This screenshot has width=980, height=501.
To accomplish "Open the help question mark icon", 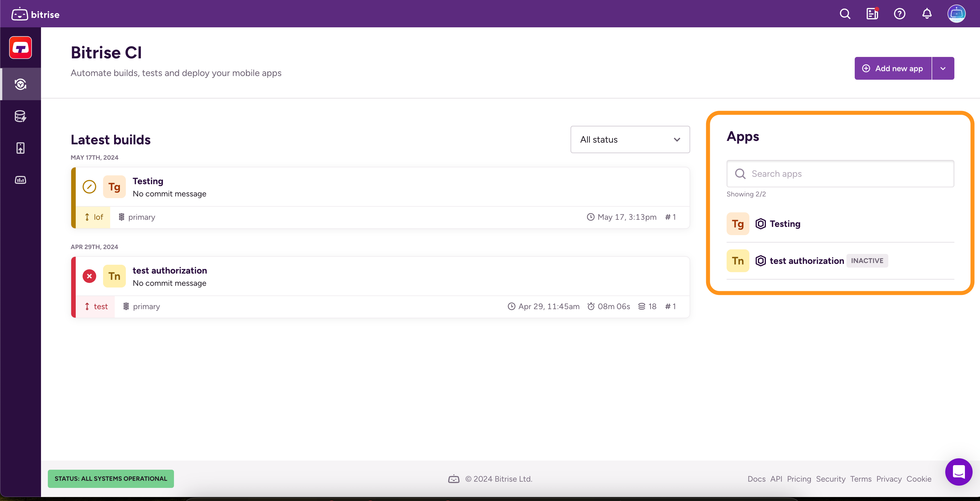I will (x=899, y=14).
